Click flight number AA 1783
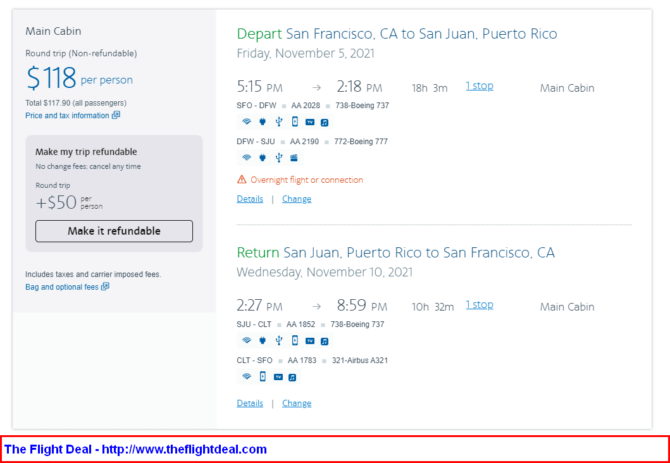Viewport: 670px width, 463px height. point(302,360)
